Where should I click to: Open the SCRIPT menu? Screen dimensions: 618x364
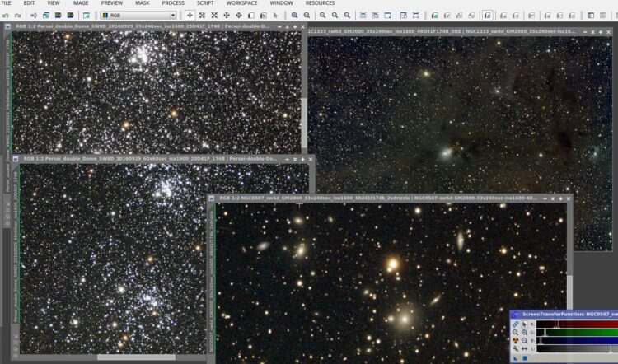pos(205,3)
